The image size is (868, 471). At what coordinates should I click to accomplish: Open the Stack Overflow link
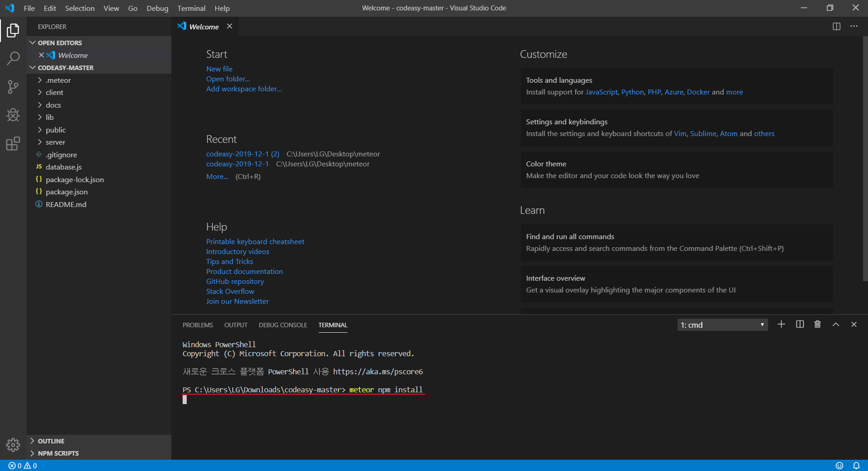230,291
